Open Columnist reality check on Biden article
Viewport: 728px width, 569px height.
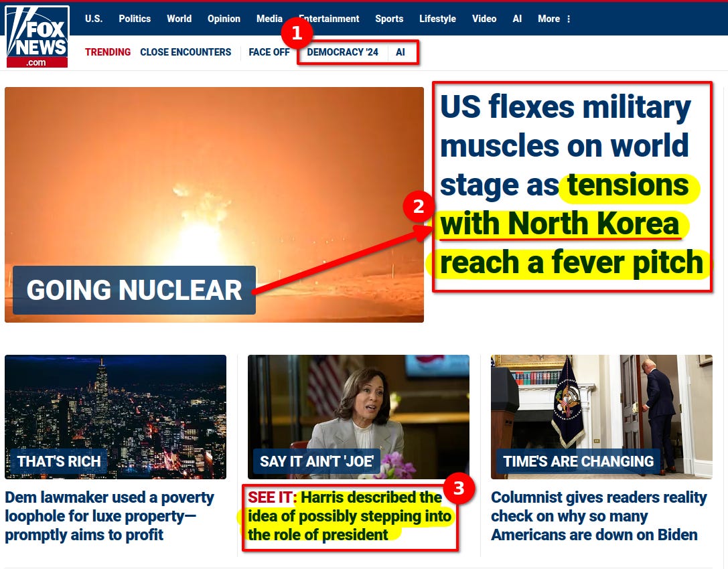[x=599, y=515]
